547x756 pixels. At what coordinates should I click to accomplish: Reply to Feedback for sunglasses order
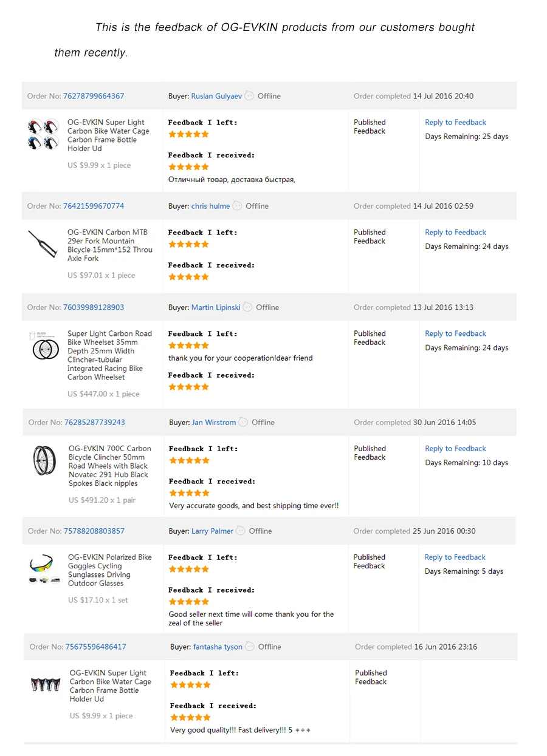pyautogui.click(x=455, y=557)
